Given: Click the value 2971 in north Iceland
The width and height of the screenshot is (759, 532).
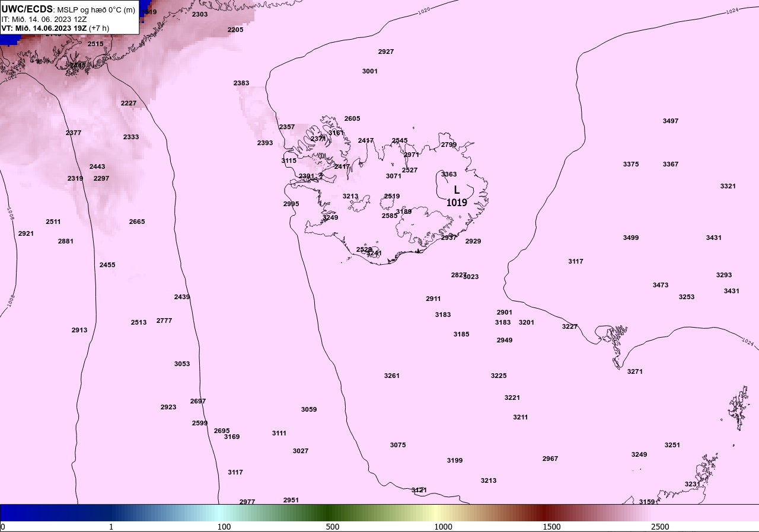Looking at the screenshot, I should (x=412, y=155).
